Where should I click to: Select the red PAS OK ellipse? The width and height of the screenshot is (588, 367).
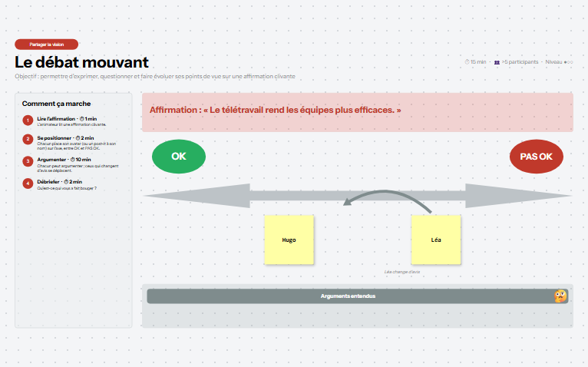[537, 157]
